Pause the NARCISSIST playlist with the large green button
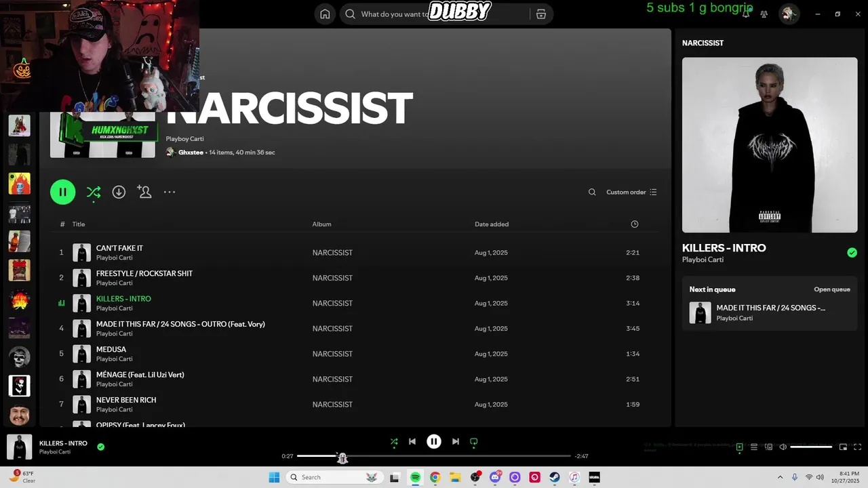Screen dimensions: 868x488 [x=62, y=192]
